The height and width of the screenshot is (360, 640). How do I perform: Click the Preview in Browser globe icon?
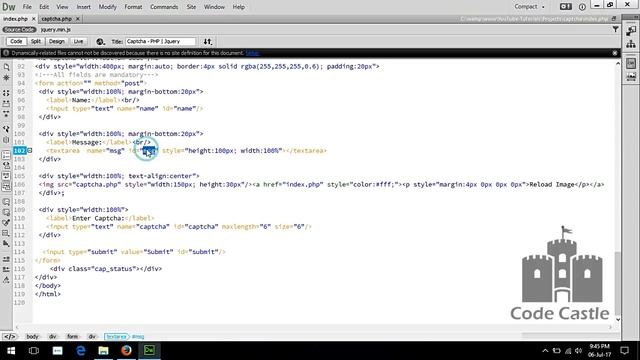[x=100, y=42]
